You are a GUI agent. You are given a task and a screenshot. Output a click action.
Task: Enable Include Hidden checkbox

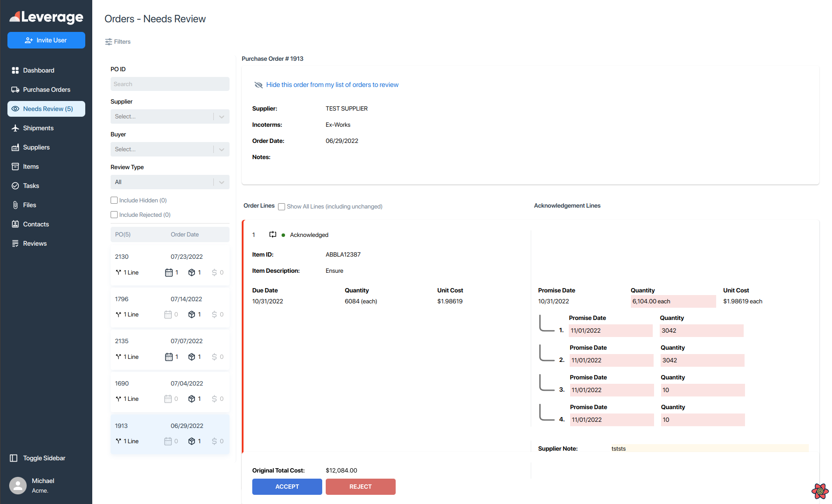click(114, 200)
